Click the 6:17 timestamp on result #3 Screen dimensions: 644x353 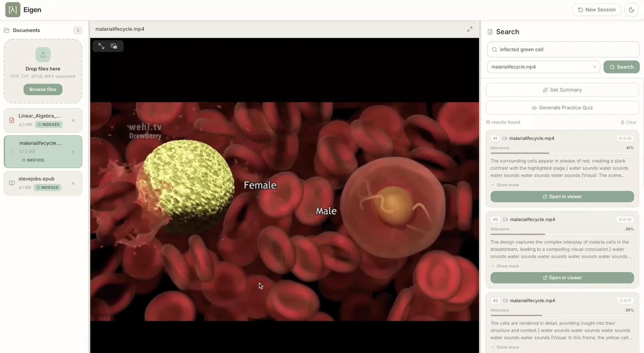coord(625,301)
